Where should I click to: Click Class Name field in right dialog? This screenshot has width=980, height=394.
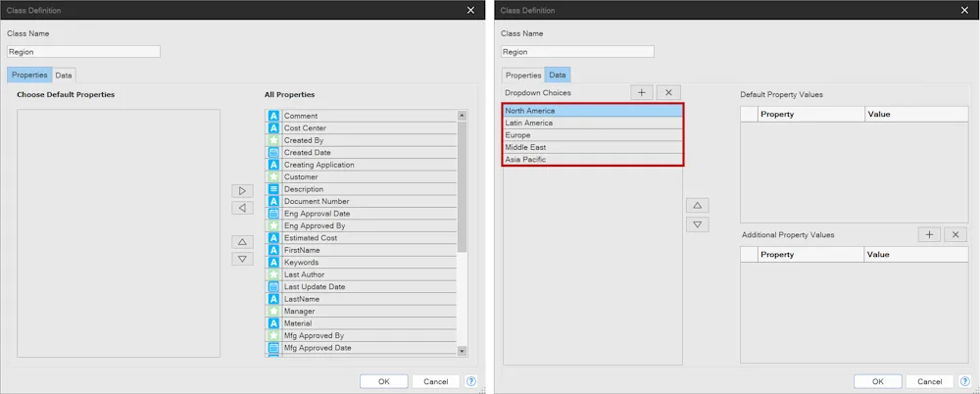[x=577, y=52]
